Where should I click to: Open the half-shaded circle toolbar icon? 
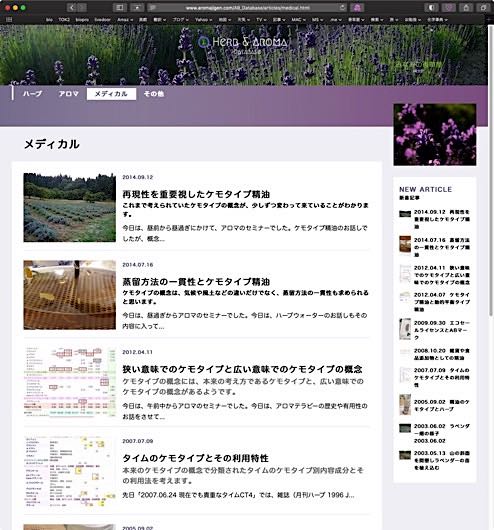click(x=431, y=7)
